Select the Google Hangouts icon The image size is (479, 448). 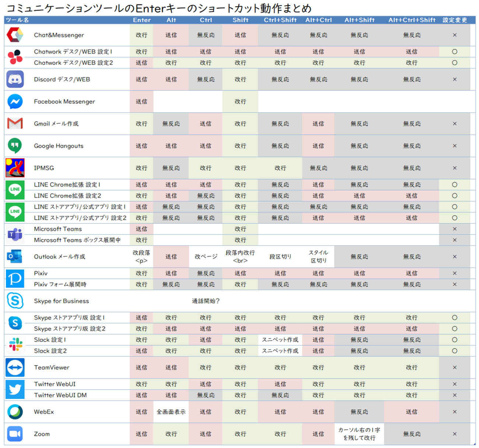click(15, 146)
